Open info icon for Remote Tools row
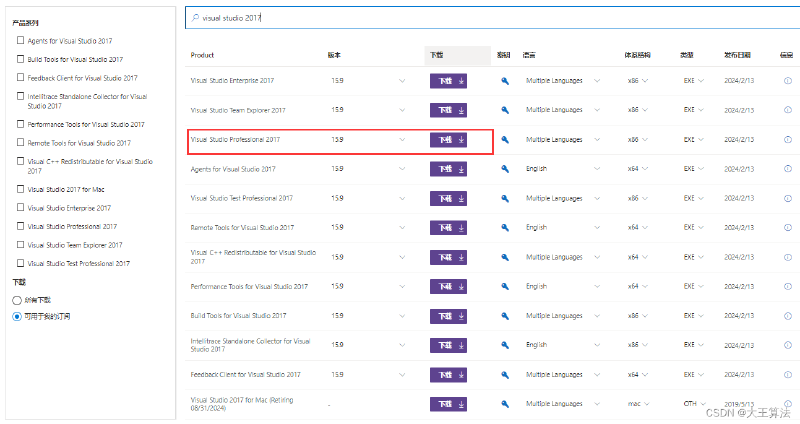Screen dimensions: 800x424 coord(787,228)
